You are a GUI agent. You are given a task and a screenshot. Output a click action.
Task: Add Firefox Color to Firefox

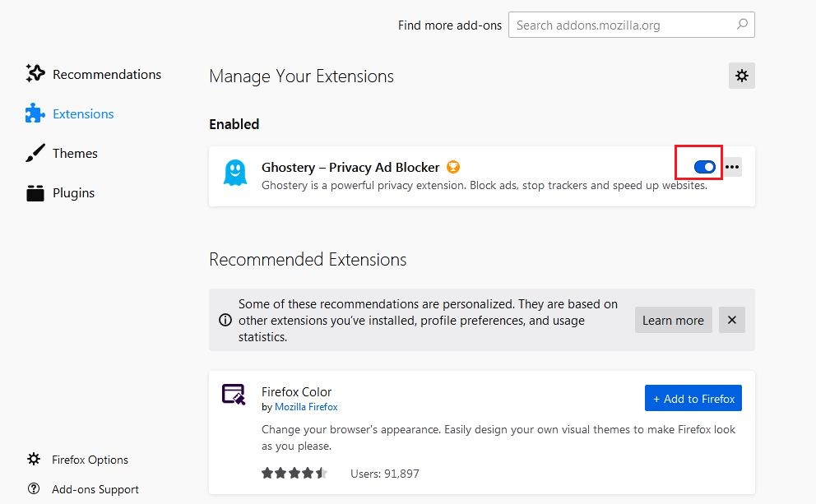coord(693,399)
